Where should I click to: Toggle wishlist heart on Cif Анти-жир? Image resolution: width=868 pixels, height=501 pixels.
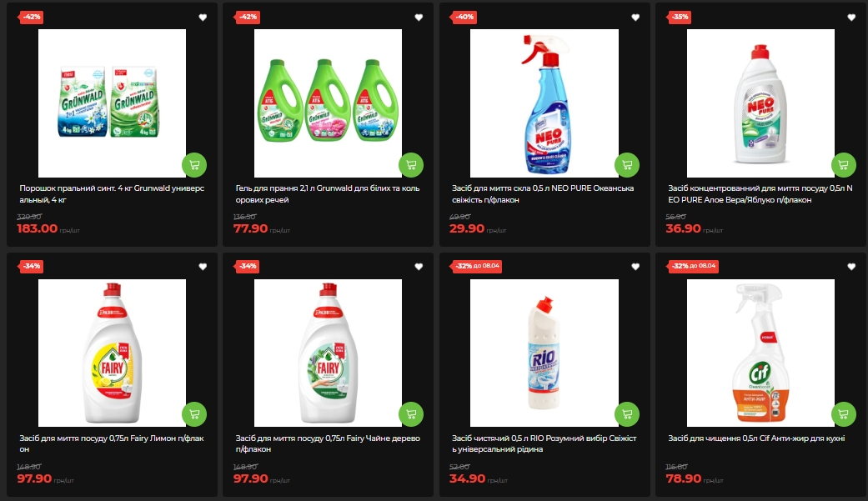point(851,267)
